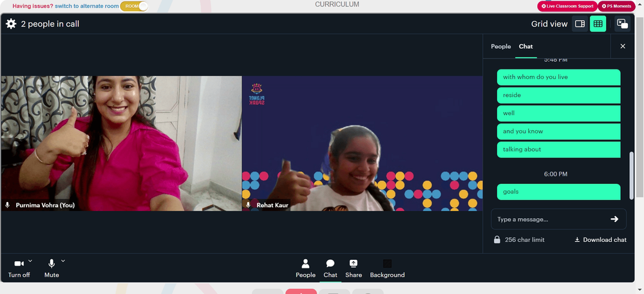Image resolution: width=644 pixels, height=294 pixels.
Task: Select the Chat tab in sidebar
Action: [526, 46]
